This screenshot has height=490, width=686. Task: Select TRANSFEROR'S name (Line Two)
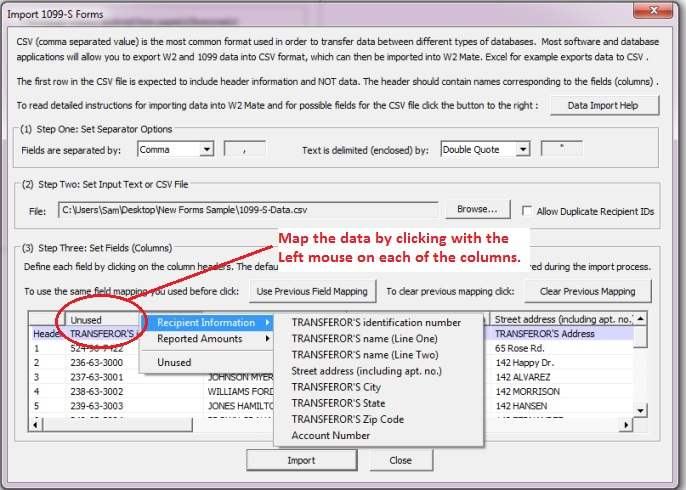[377, 355]
